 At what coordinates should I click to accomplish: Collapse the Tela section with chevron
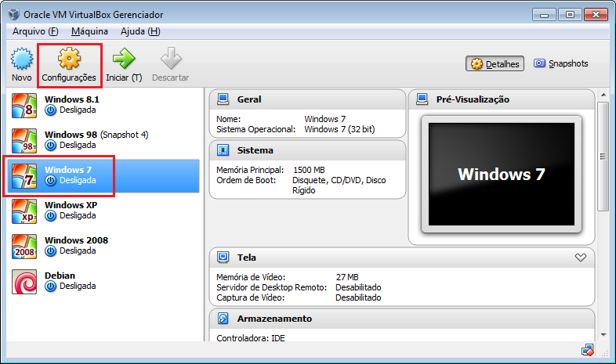(581, 258)
